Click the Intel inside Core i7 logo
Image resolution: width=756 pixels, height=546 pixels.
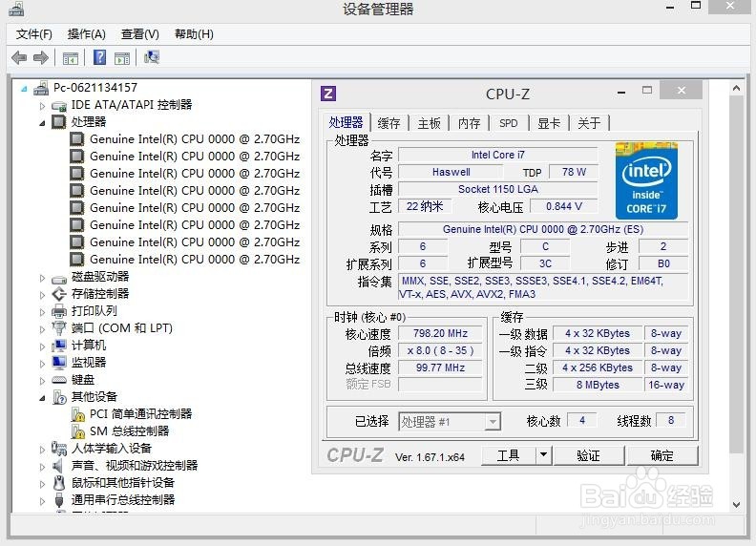[x=646, y=180]
